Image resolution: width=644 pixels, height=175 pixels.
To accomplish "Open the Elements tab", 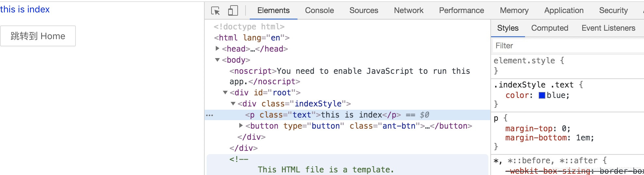I will coord(273,10).
